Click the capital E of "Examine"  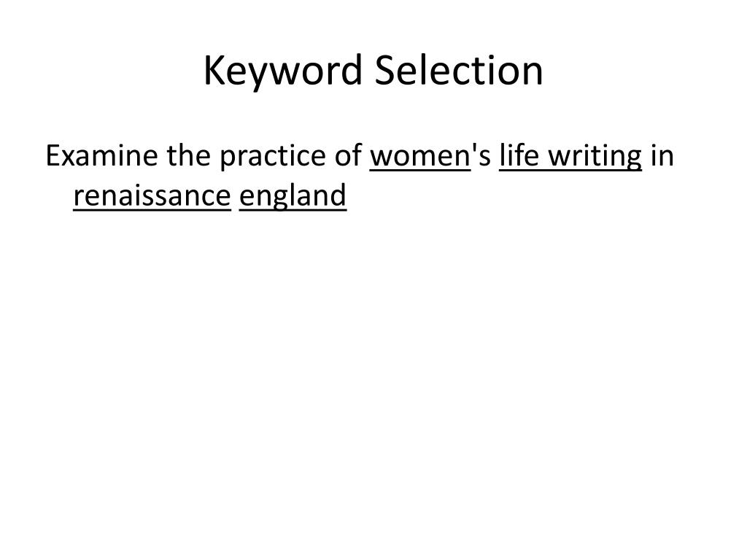[53, 155]
